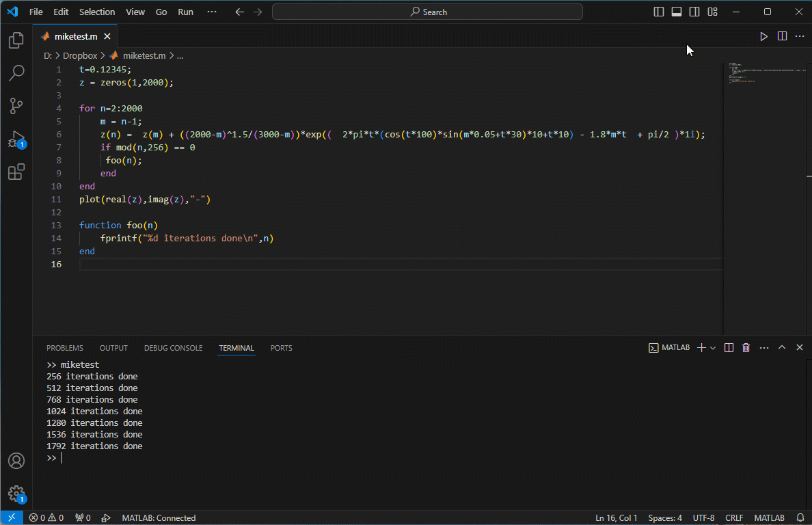
Task: Open the Manage gear icon
Action: point(16,494)
